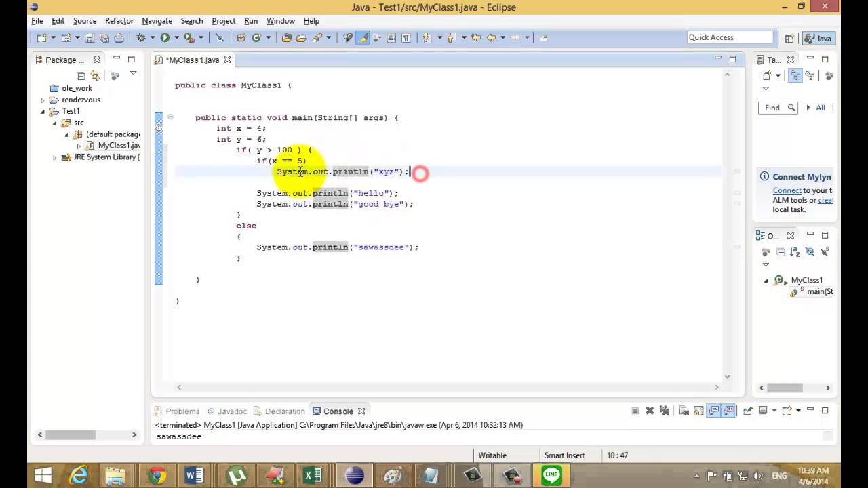This screenshot has width=868, height=488.
Task: Open the File menu
Action: coord(37,21)
